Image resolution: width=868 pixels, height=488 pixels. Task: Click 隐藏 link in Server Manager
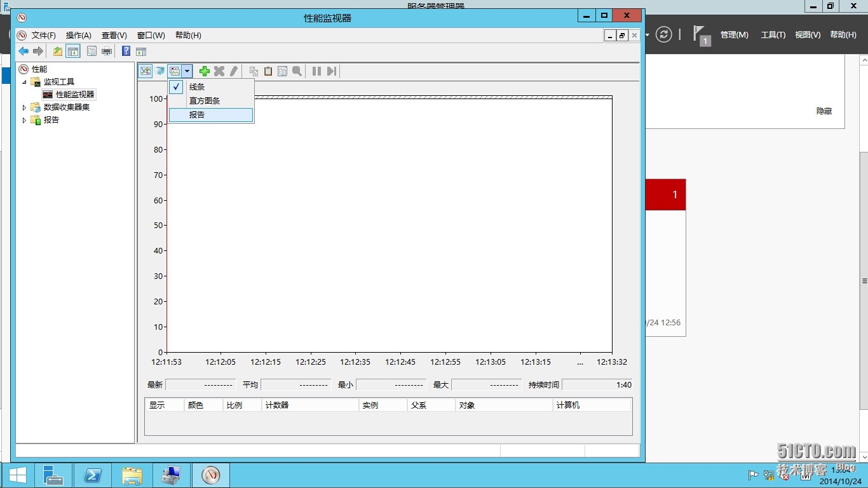(x=824, y=111)
